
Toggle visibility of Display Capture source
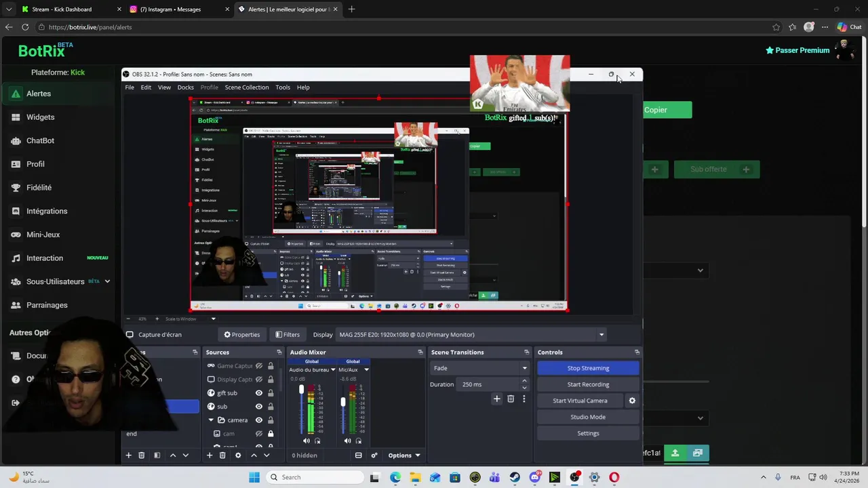coord(258,380)
